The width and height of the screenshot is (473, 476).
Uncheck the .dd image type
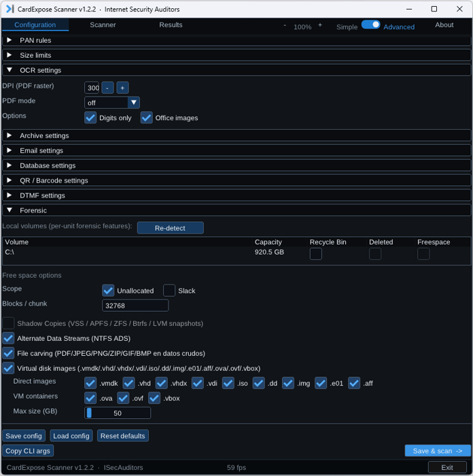258,383
